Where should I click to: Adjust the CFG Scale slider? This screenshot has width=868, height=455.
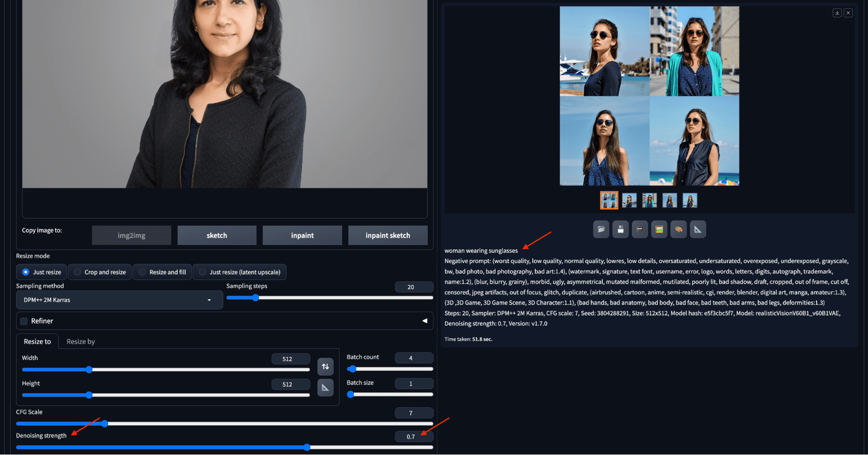[224, 424]
